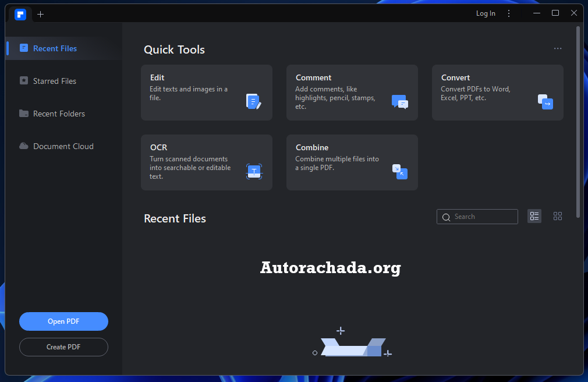Select Starred Files in sidebar
Screen dimensions: 588x382
[54, 81]
